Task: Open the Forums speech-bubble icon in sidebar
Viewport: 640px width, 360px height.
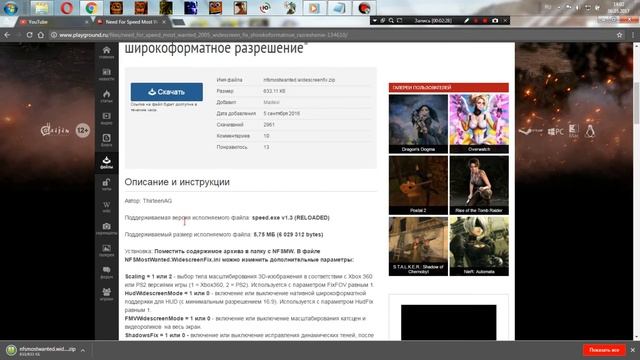Action: pos(107,272)
